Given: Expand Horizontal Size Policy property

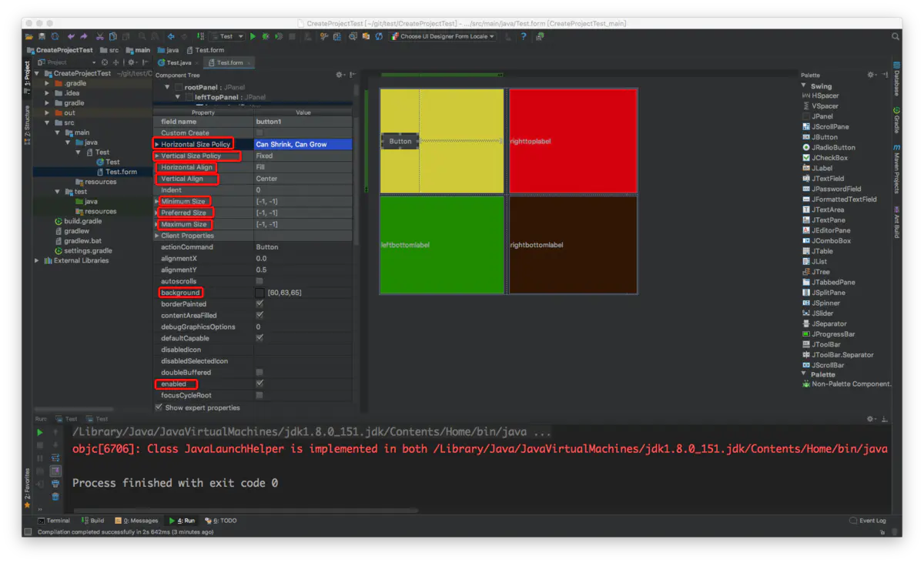Looking at the screenshot, I should pyautogui.click(x=157, y=144).
